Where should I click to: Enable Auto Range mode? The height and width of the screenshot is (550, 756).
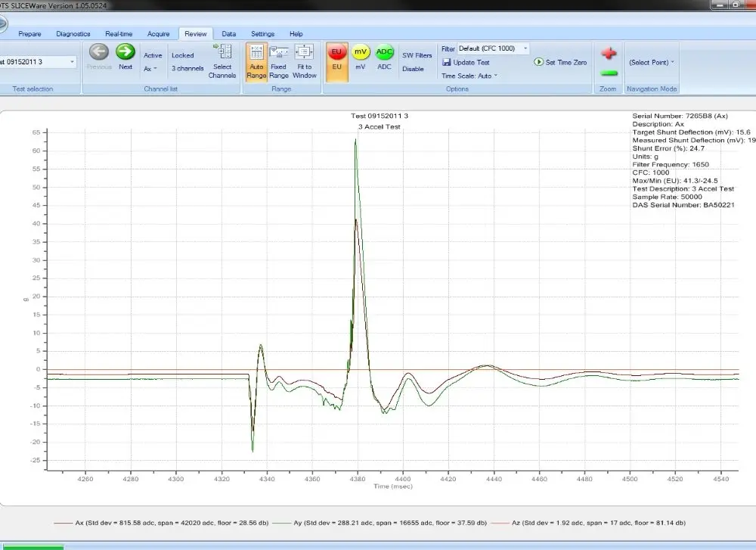256,62
